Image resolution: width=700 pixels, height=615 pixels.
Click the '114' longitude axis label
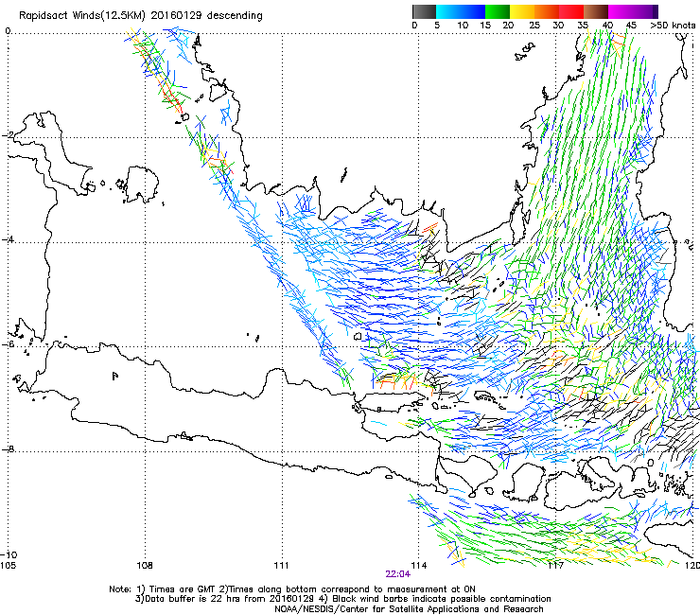tap(418, 566)
